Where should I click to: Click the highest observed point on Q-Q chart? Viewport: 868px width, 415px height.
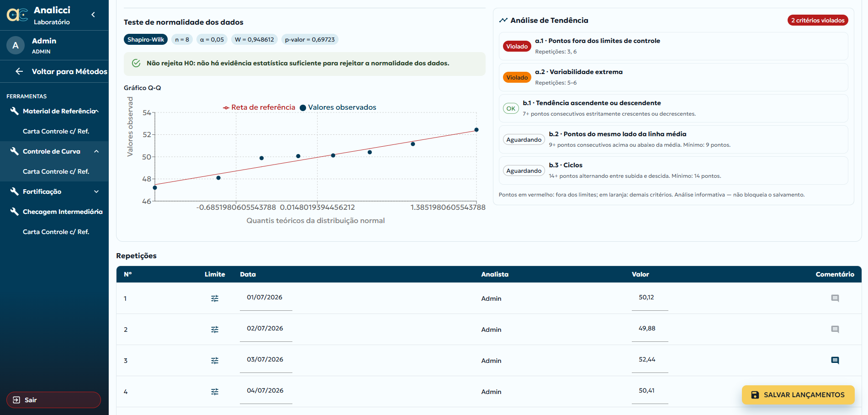(x=476, y=130)
